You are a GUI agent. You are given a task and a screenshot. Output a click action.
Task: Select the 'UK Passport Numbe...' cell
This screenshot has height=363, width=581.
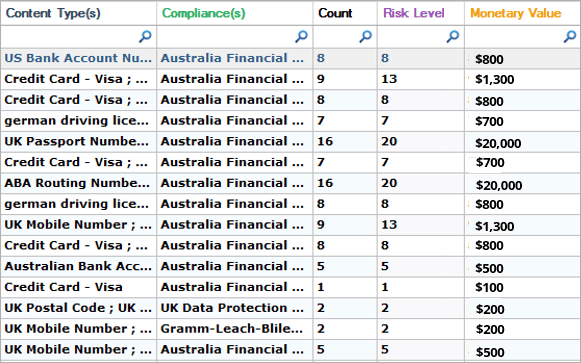point(79,141)
